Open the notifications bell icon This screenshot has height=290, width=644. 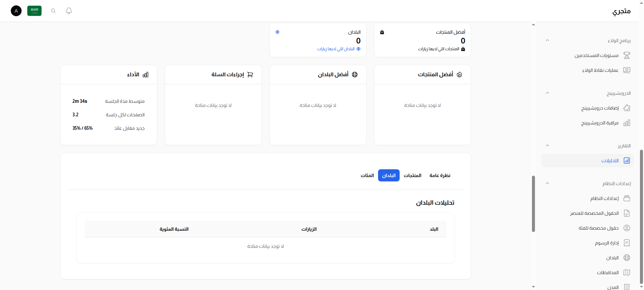click(69, 11)
